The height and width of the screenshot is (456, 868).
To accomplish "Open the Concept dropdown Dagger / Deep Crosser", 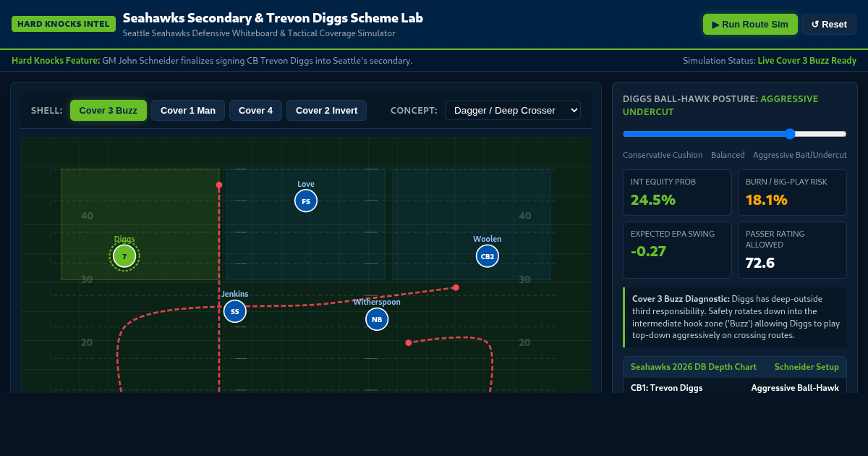I will click(x=513, y=110).
